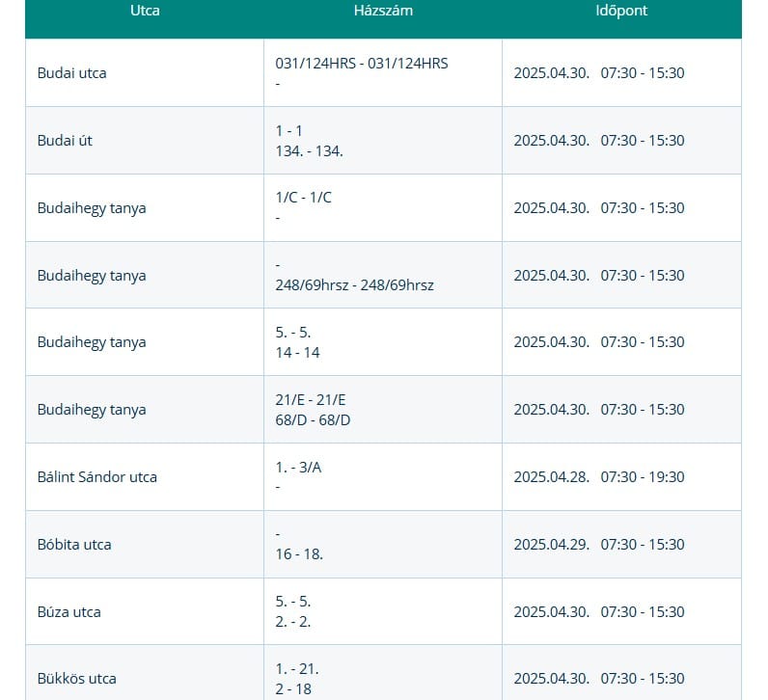Viewport: 768px width, 700px height.
Task: Click the Bálint Sándor utca cell
Action: click(96, 477)
